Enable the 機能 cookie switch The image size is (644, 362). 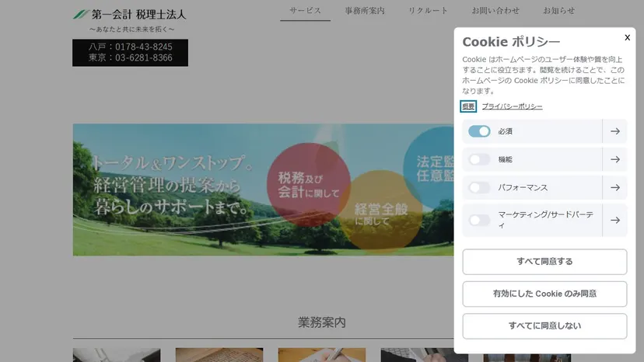[479, 160]
